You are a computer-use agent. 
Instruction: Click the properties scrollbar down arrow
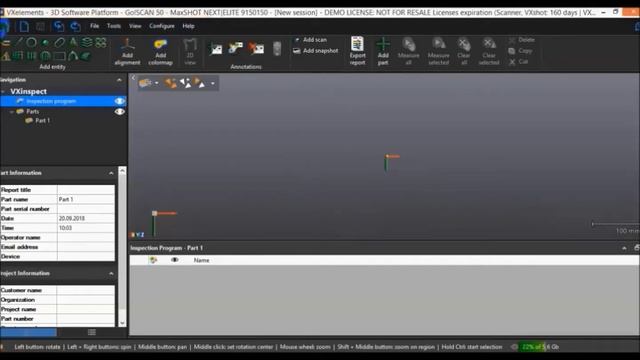coord(122,323)
